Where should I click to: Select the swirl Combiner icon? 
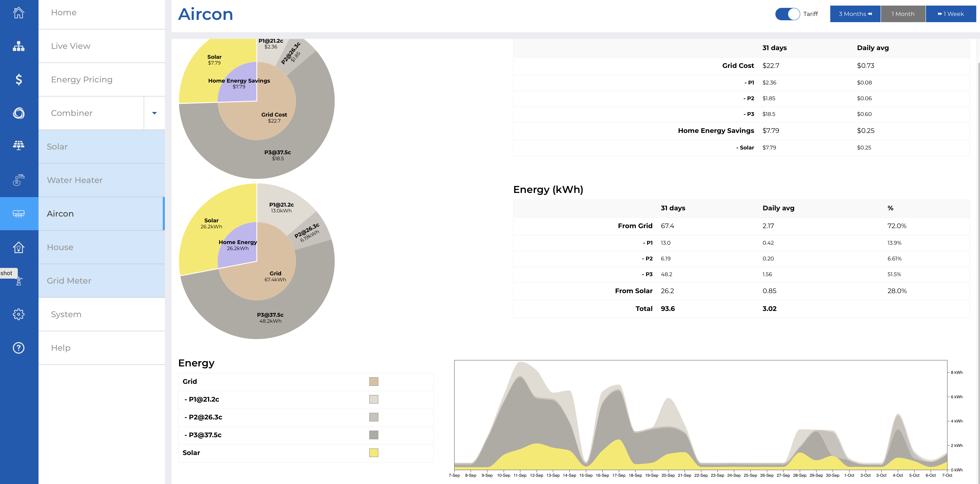[x=19, y=113]
